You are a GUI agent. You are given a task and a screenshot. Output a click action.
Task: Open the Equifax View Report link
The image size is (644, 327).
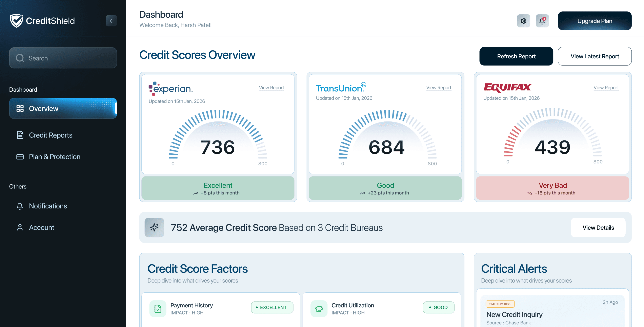(606, 88)
